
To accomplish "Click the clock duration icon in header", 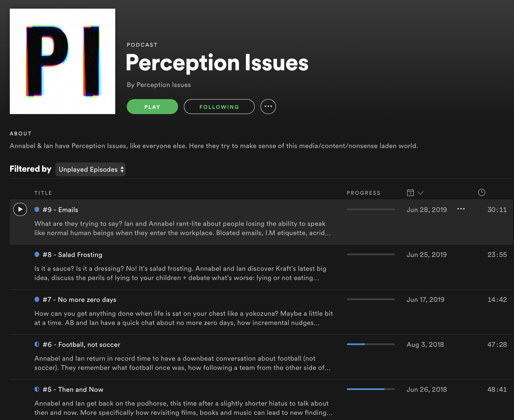I will 481,192.
